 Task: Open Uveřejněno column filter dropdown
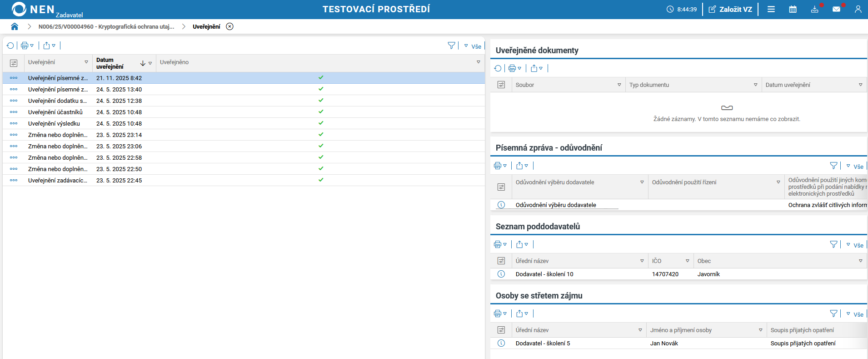coord(479,62)
